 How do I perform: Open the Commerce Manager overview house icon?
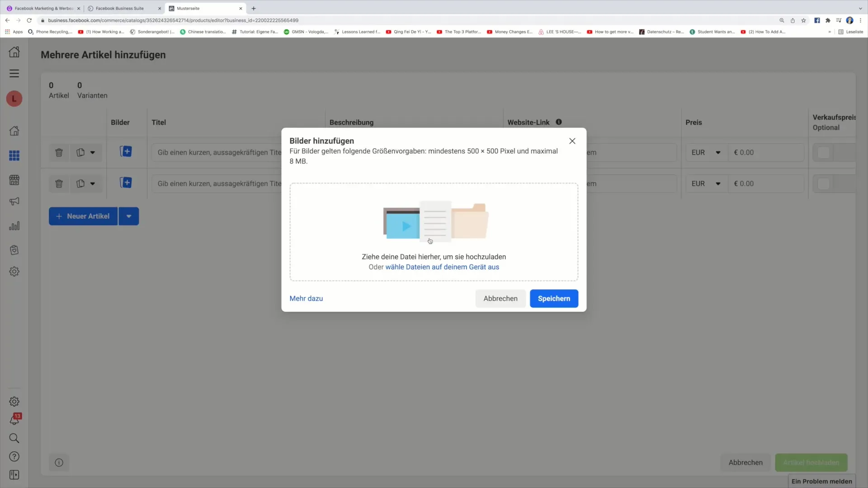click(14, 131)
